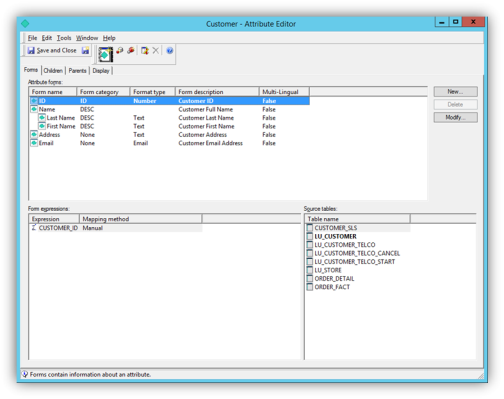Open the Tools menu
This screenshot has width=504, height=399.
[x=64, y=38]
